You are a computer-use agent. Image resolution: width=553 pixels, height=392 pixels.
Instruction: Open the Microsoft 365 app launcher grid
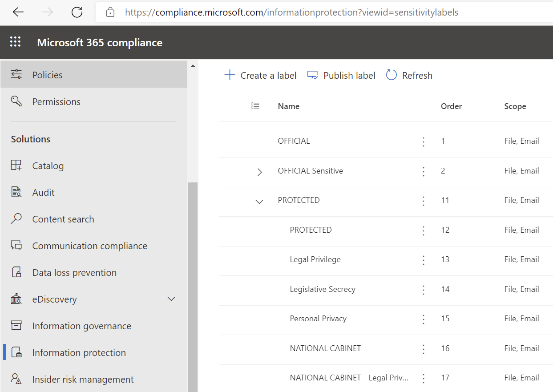click(x=16, y=42)
